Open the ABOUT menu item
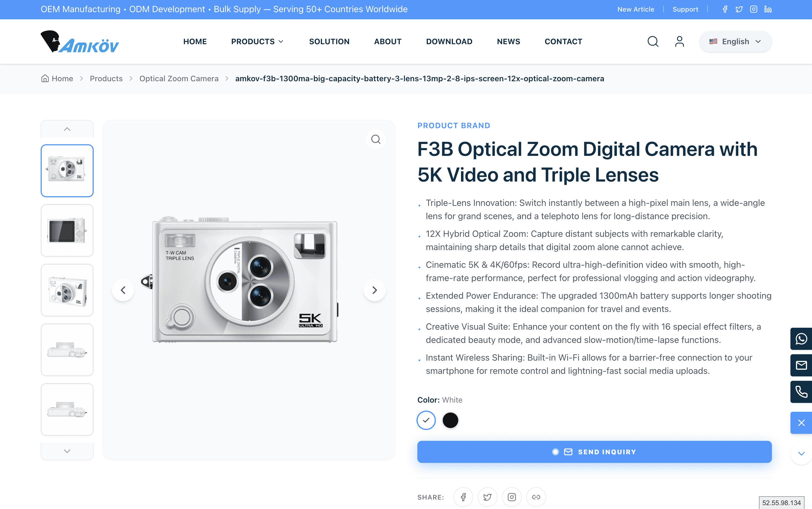The image size is (812, 509). point(388,41)
